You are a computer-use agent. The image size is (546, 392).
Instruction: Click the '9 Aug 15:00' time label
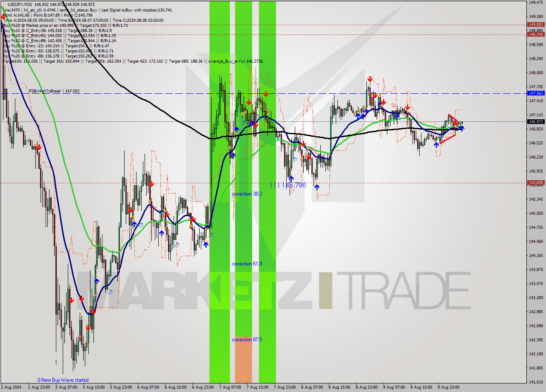(422, 387)
